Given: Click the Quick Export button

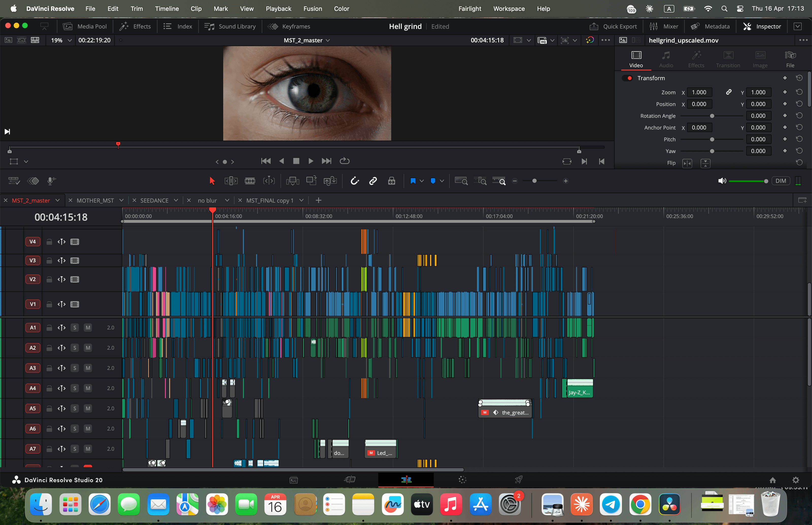Looking at the screenshot, I should tap(613, 26).
